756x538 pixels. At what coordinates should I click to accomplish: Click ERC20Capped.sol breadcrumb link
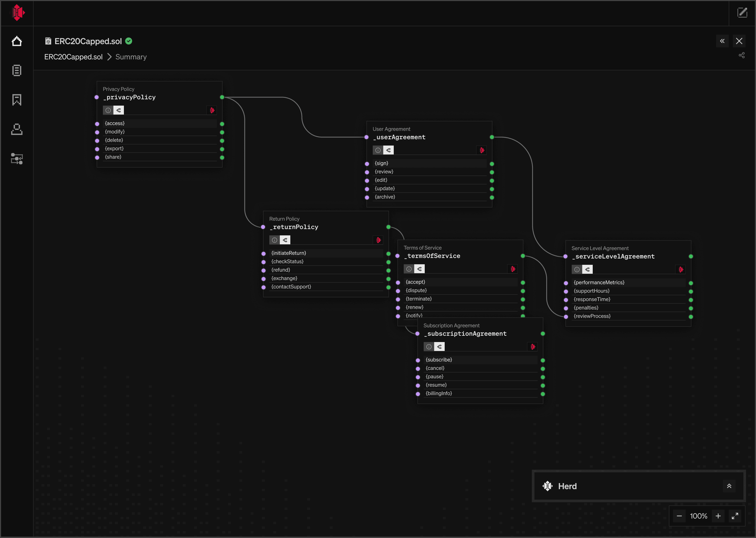[73, 57]
